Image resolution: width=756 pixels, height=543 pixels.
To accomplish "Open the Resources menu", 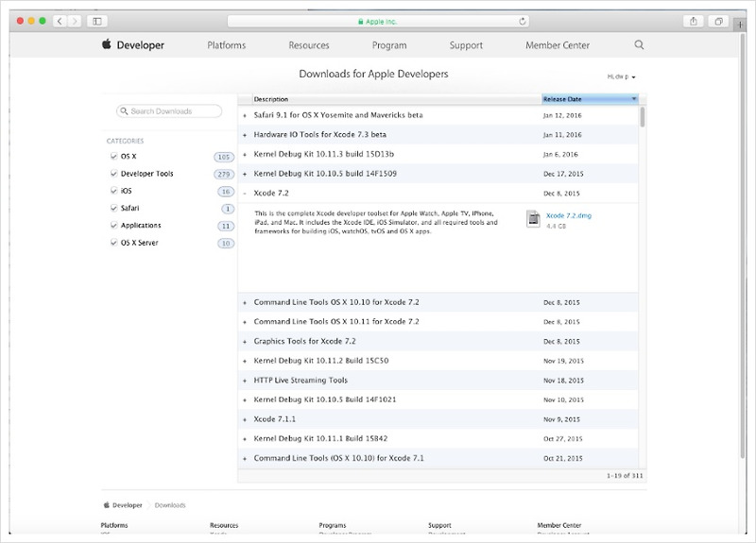I will click(309, 45).
